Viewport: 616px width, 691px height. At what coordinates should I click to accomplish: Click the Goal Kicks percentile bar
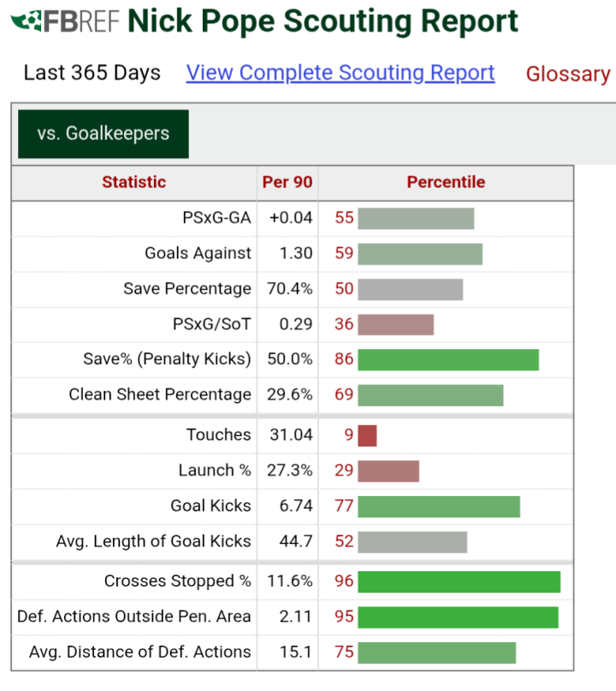pyautogui.click(x=439, y=507)
